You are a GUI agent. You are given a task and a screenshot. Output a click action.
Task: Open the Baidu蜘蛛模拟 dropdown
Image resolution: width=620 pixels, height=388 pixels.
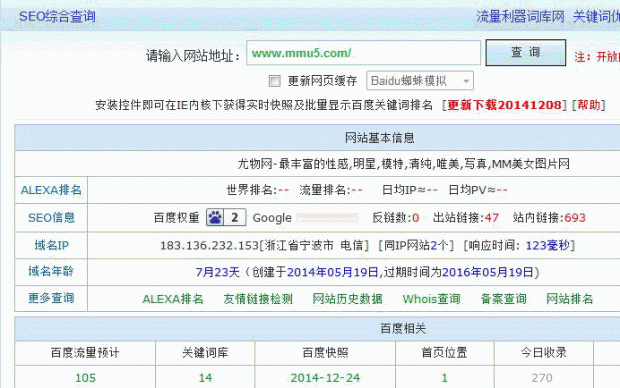pos(420,81)
